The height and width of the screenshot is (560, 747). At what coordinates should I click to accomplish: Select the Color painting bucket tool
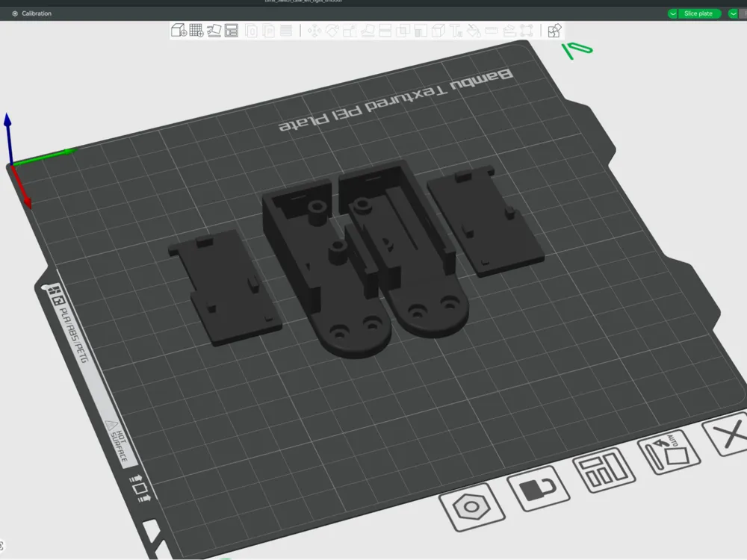[474, 31]
